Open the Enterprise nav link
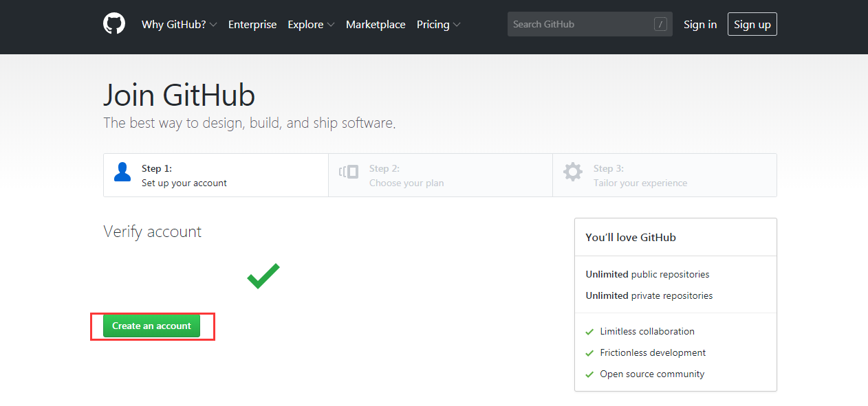Image resolution: width=868 pixels, height=406 pixels. coord(252,25)
